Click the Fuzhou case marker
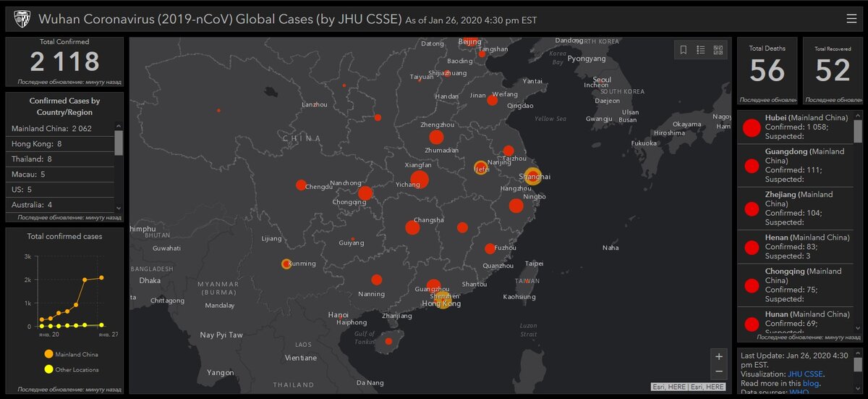Screen dimensions: 868x399 point(490,248)
